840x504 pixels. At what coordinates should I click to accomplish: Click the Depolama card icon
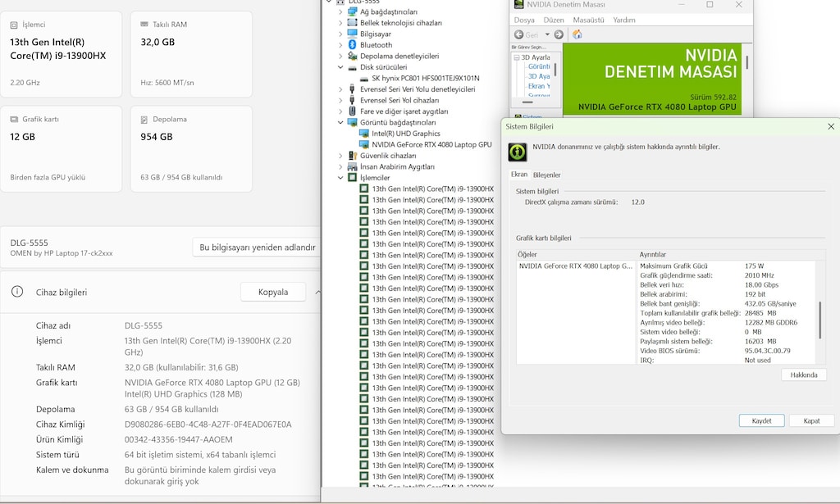[x=144, y=120]
